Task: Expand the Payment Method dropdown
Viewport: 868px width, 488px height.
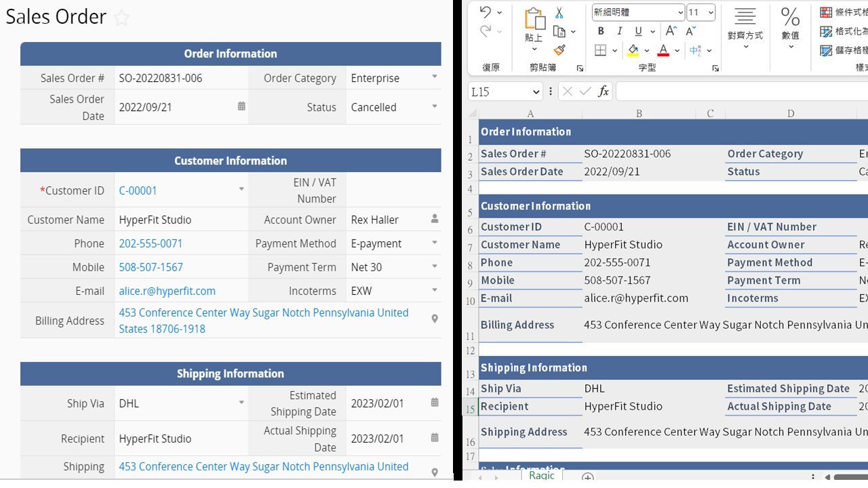Action: 435,243
